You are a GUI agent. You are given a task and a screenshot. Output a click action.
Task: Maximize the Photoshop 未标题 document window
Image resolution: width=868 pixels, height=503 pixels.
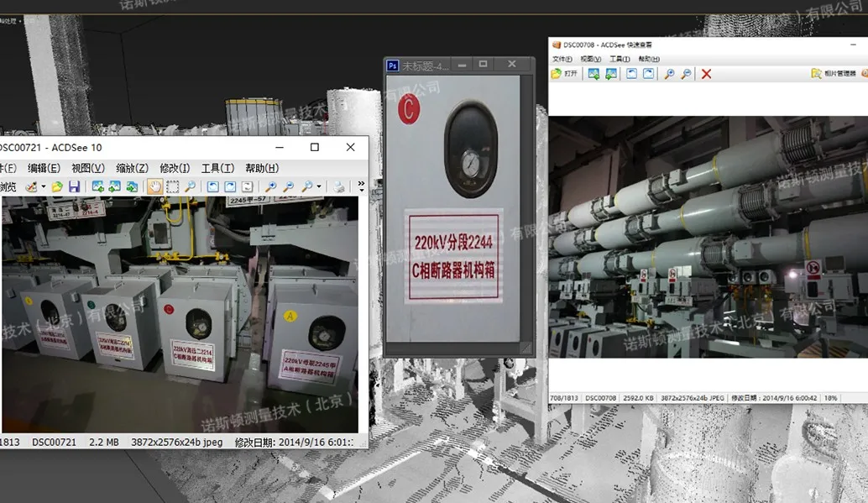484,65
